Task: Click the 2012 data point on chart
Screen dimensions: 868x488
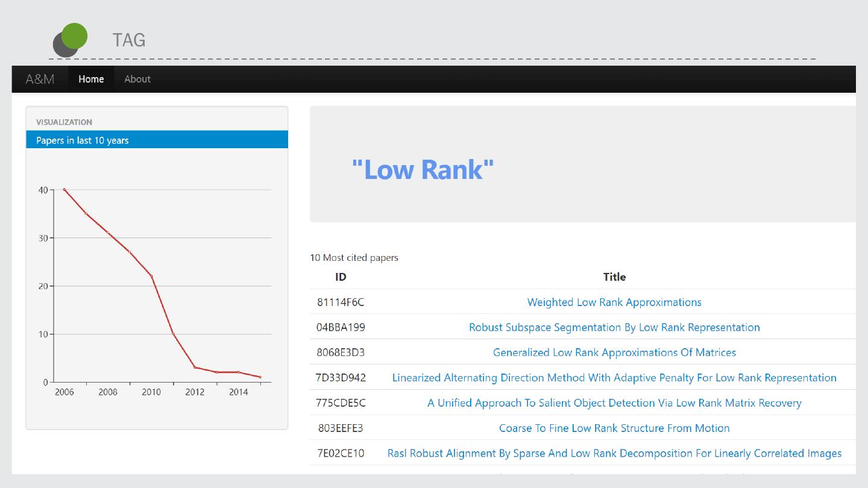Action: 195,368
